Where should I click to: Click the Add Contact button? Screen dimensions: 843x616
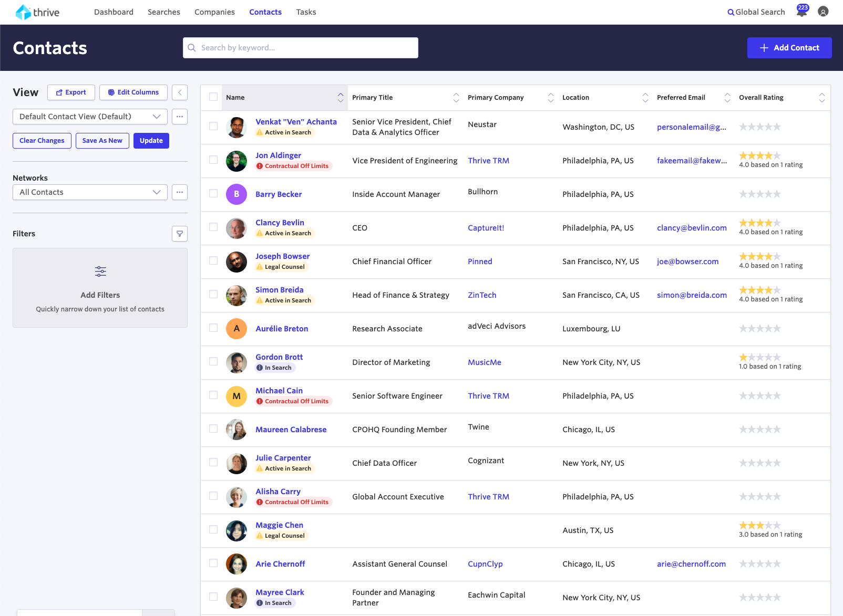(789, 48)
